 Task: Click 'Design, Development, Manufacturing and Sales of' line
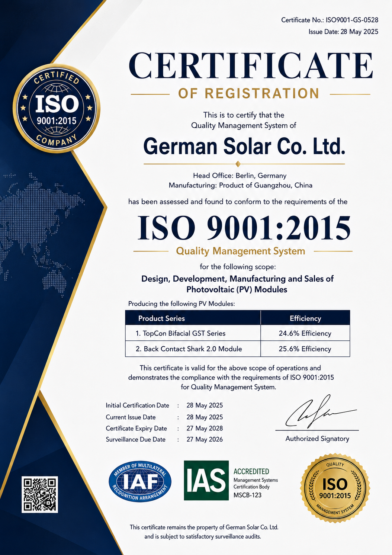point(237,279)
